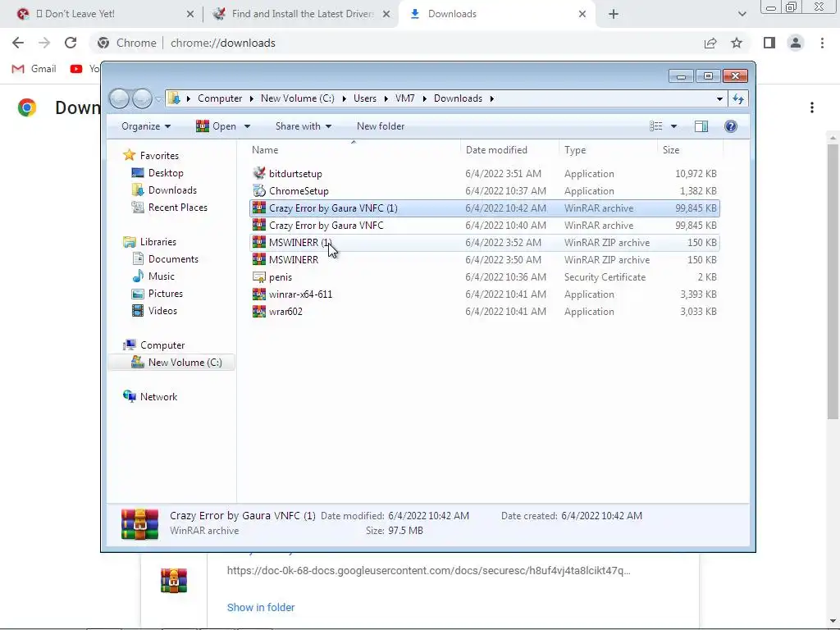840x630 pixels.
Task: Sort files by Size column header
Action: 690,150
